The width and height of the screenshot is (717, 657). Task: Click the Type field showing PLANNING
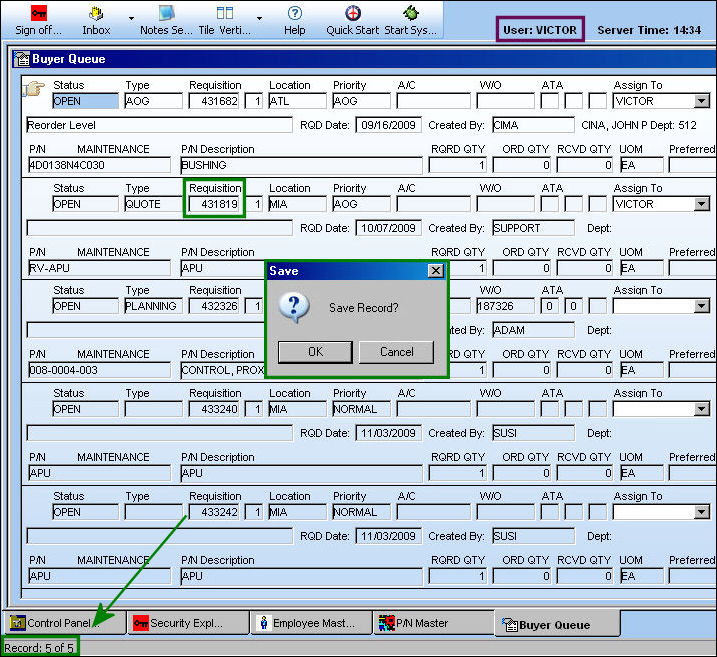coord(153,306)
